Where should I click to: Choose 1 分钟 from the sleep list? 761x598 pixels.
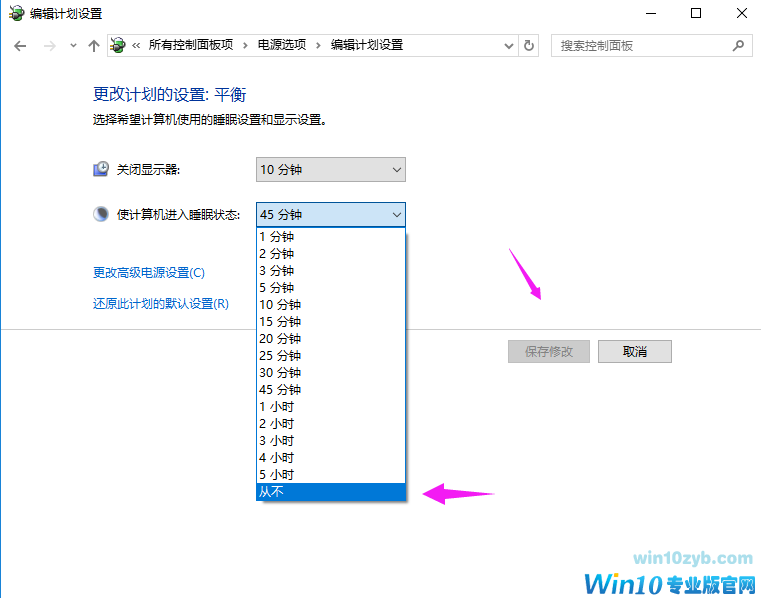click(330, 237)
